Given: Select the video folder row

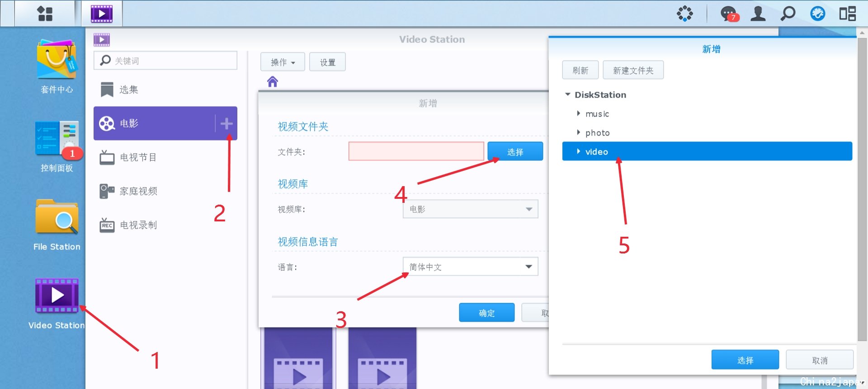Looking at the screenshot, I should point(707,151).
